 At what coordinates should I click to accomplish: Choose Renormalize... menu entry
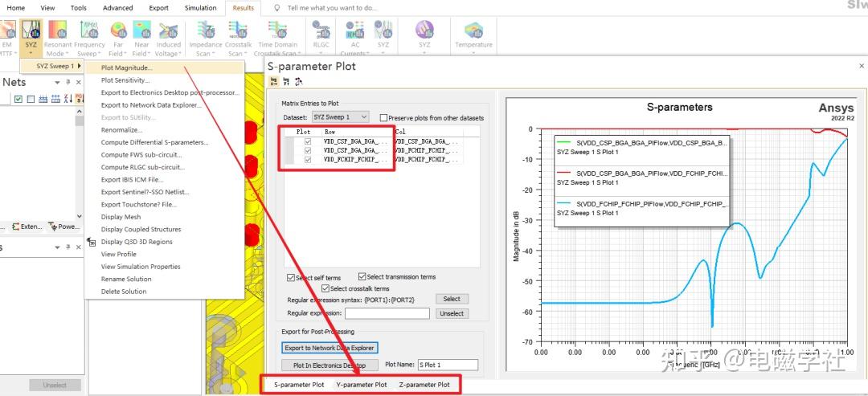click(165, 130)
